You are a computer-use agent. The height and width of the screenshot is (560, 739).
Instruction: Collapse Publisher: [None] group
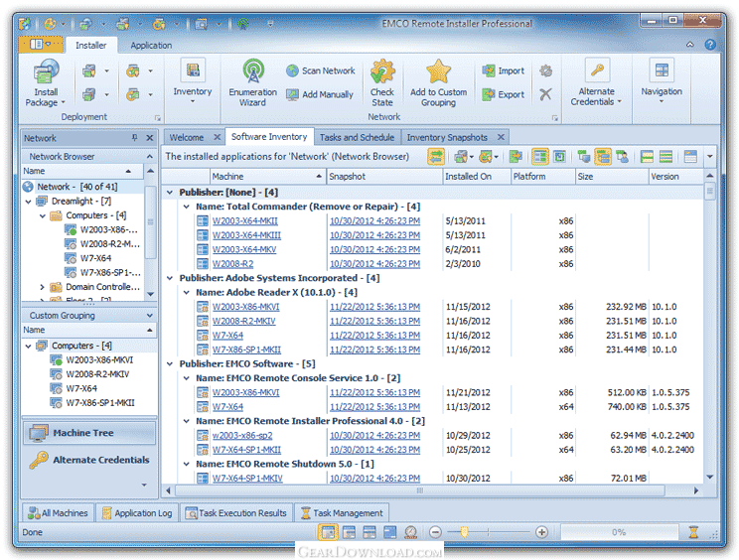point(170,193)
